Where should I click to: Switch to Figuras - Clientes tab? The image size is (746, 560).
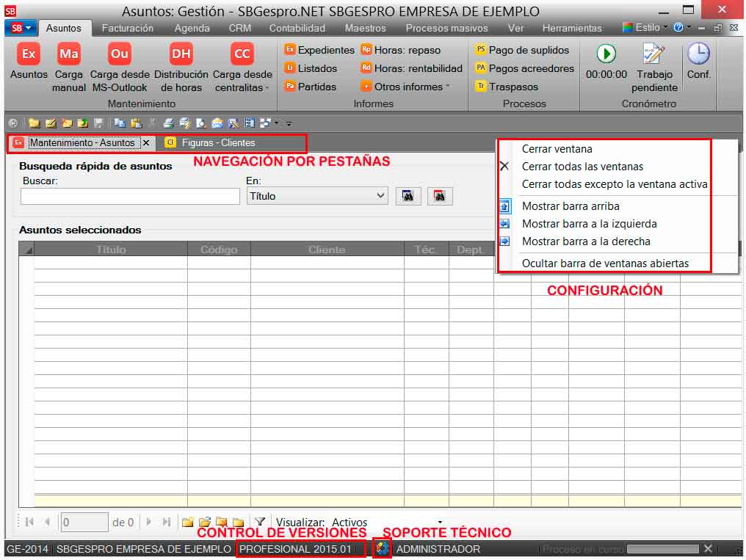tap(218, 143)
